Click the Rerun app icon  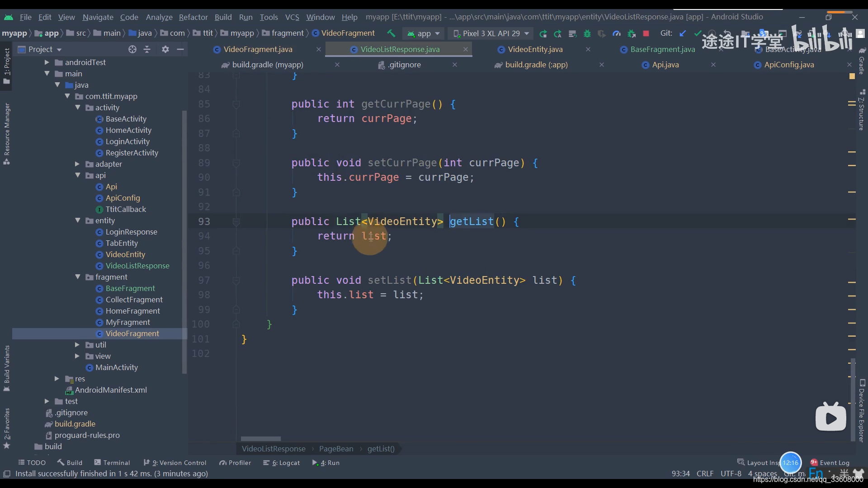tap(543, 33)
